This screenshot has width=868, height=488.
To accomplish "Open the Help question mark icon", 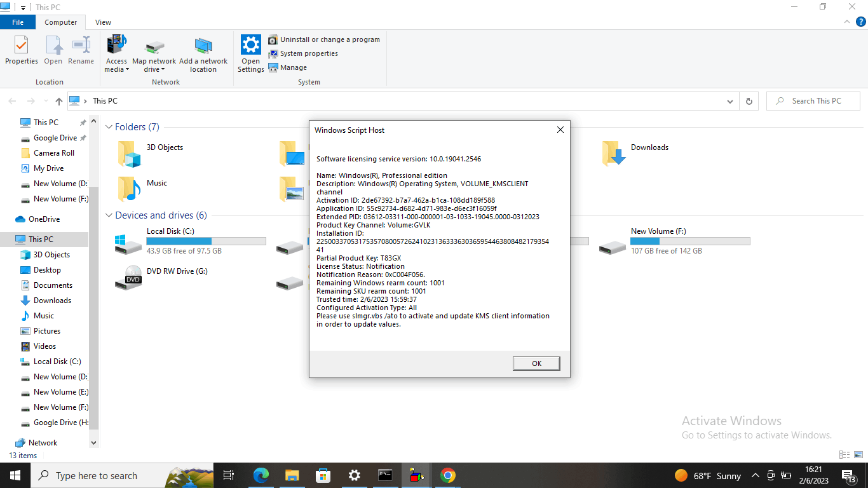I will tap(861, 22).
